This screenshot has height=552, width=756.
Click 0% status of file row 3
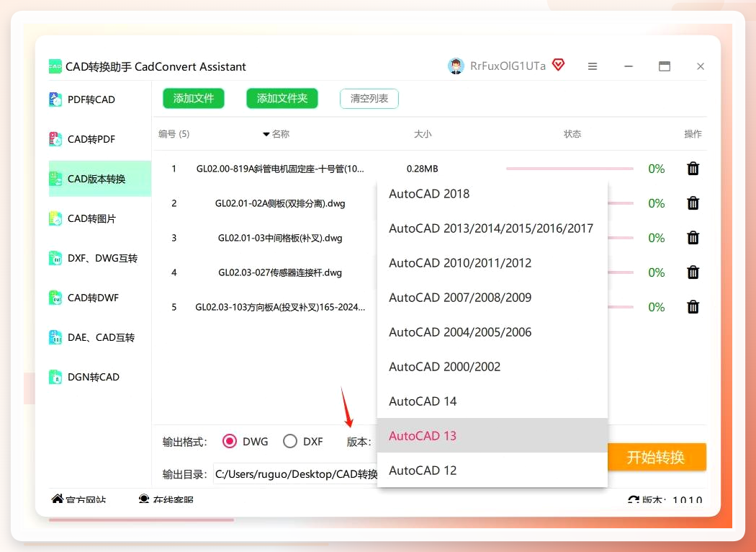click(656, 238)
